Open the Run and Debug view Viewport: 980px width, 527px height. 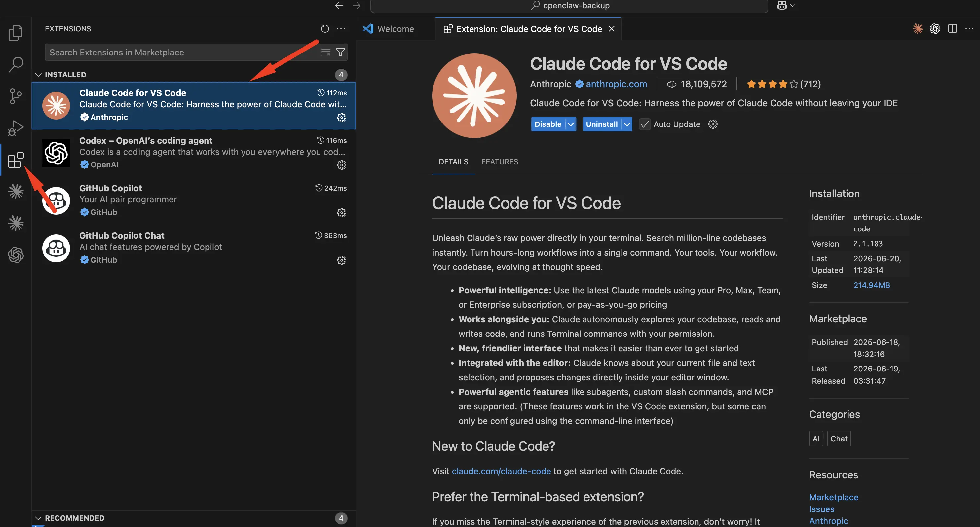tap(16, 128)
